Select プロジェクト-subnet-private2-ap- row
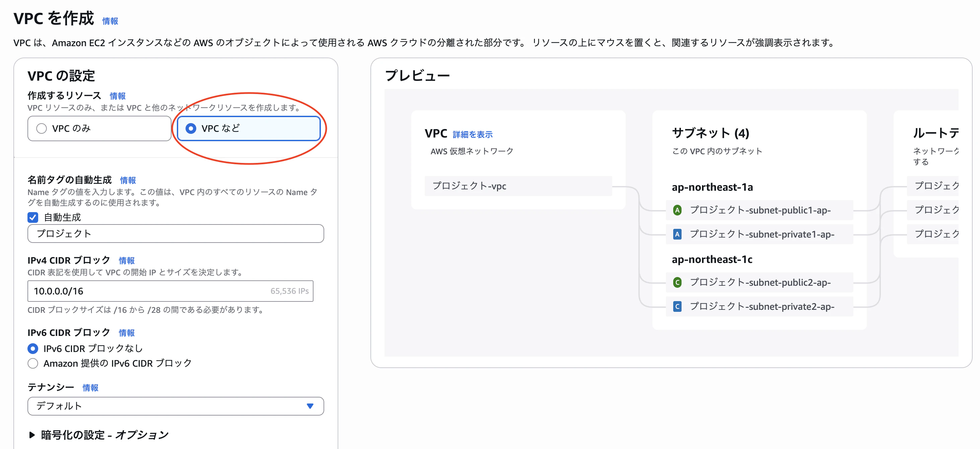 click(x=759, y=306)
